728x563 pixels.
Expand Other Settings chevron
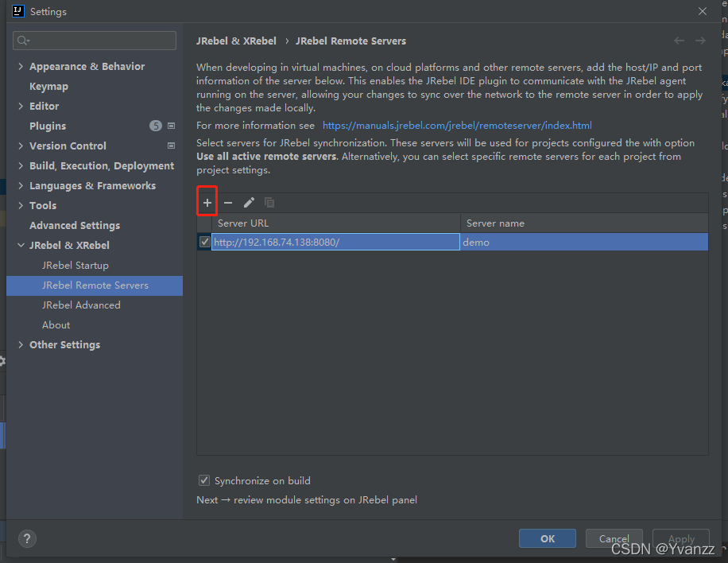21,344
